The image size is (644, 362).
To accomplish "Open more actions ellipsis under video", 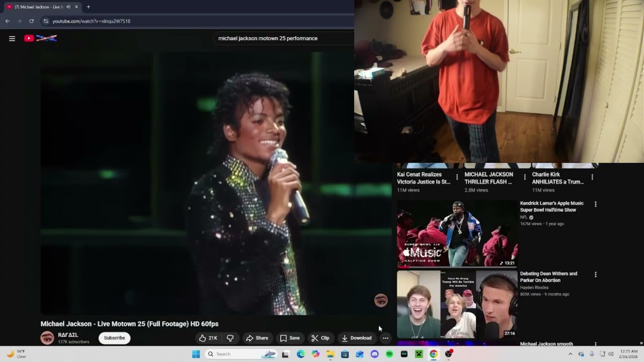I will [385, 338].
